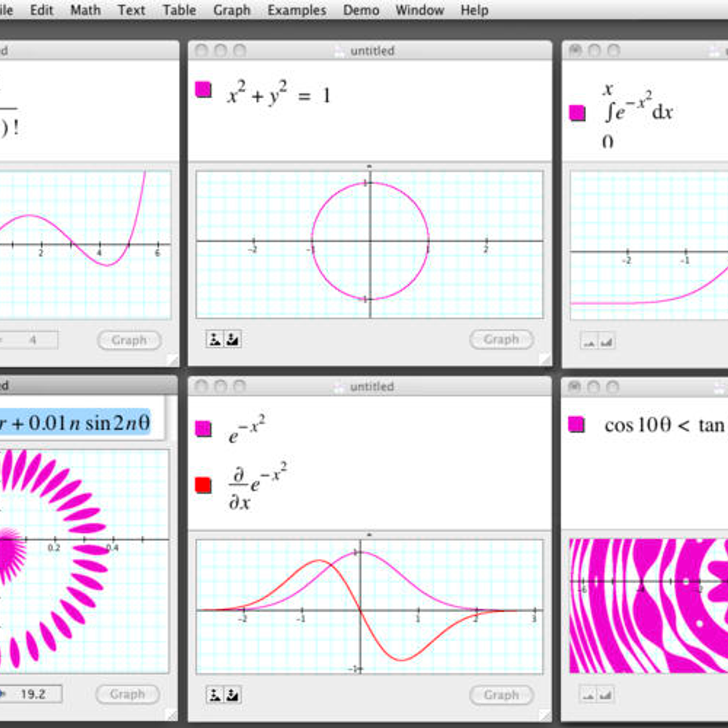Click the polar petal flower plot

[84, 561]
